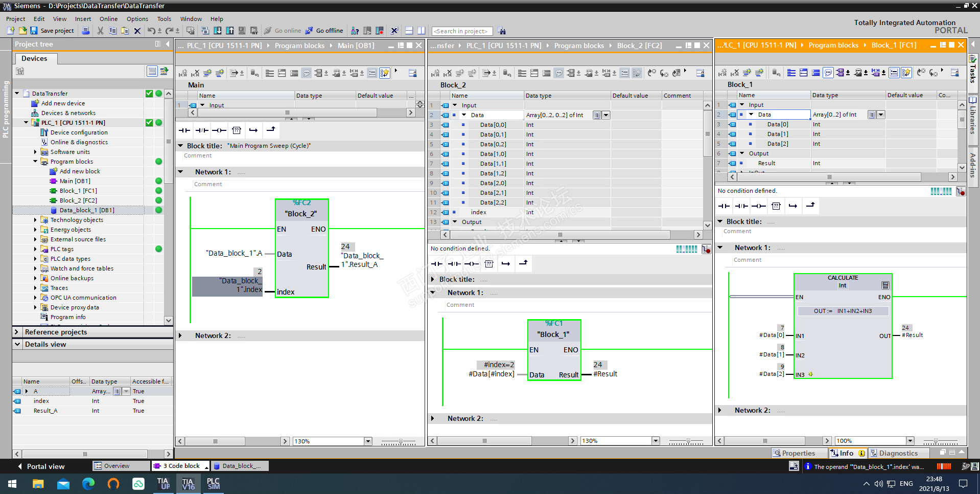980x494 pixels.
Task: Switch to the Diagnostics tab
Action: click(x=898, y=453)
